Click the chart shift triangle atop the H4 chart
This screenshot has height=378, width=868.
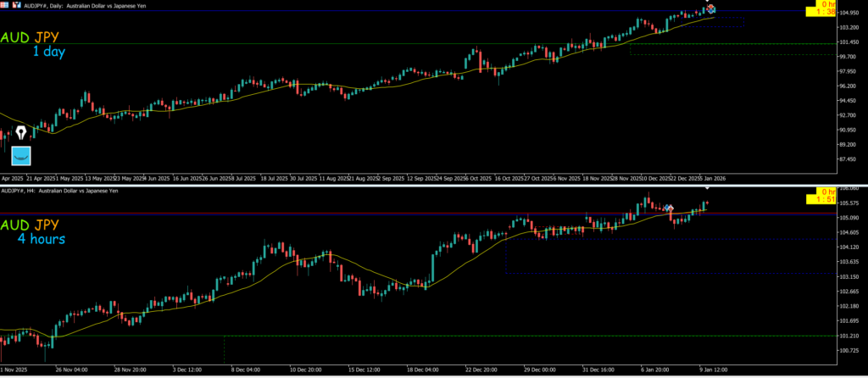(708, 186)
